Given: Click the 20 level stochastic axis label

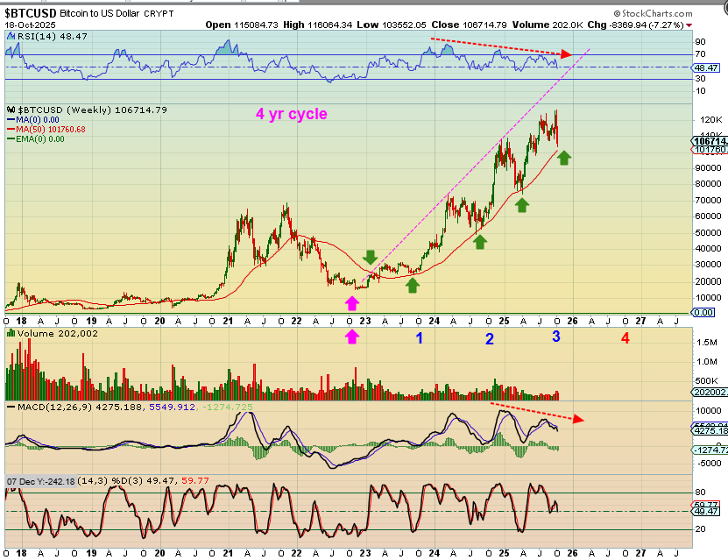Looking at the screenshot, I should click(701, 529).
